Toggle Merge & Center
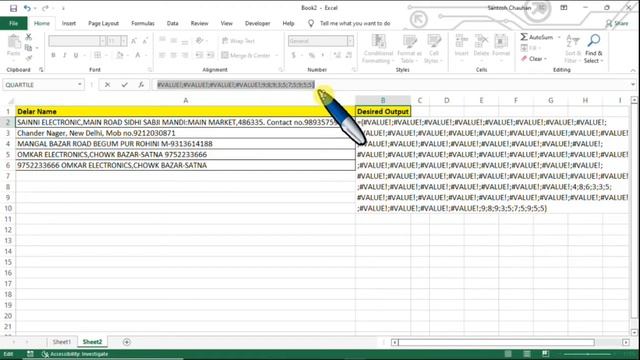 [x=246, y=55]
